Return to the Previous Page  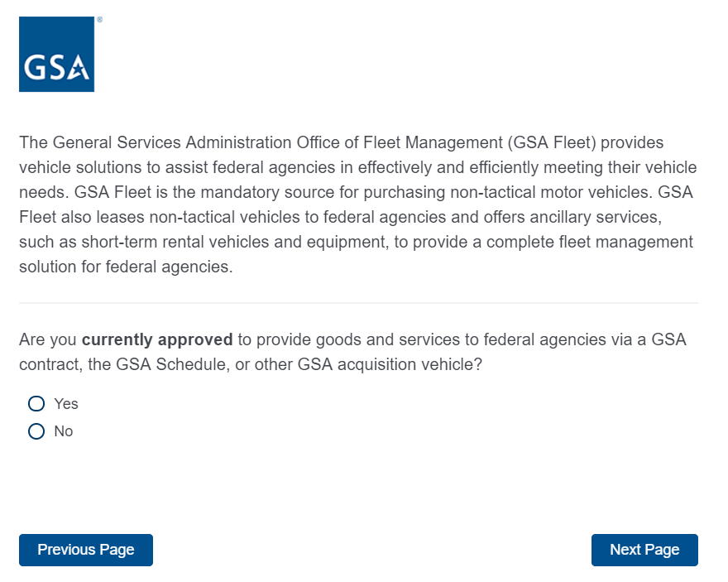point(86,550)
